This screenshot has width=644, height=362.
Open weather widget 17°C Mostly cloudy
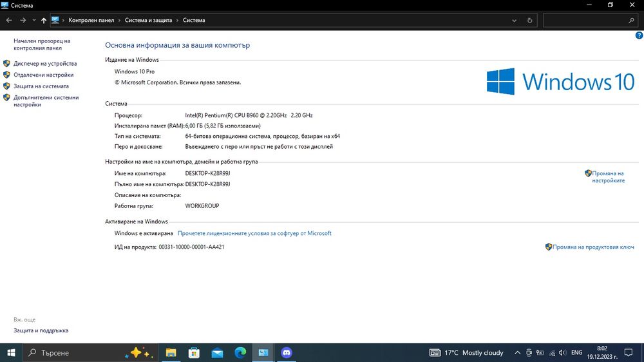(x=466, y=352)
